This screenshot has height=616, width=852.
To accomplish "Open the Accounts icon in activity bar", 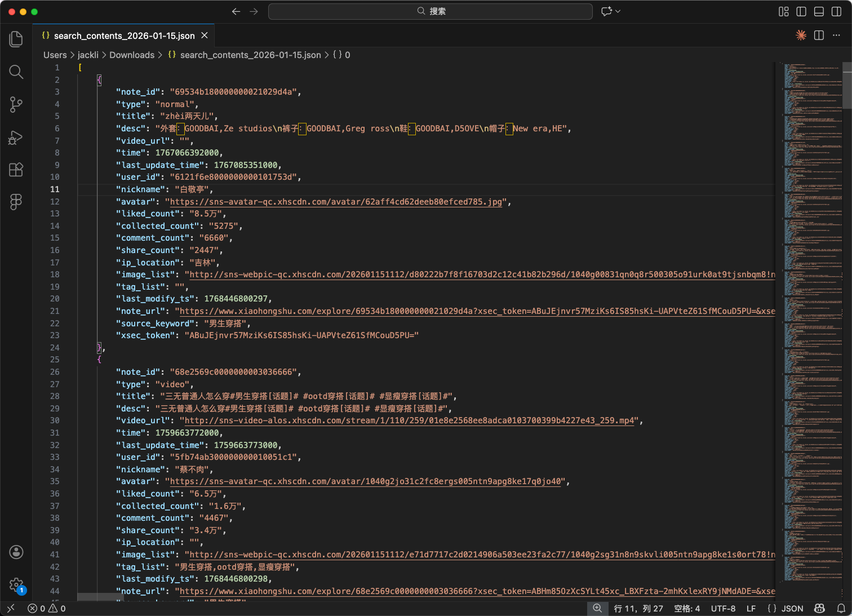I will 16,552.
